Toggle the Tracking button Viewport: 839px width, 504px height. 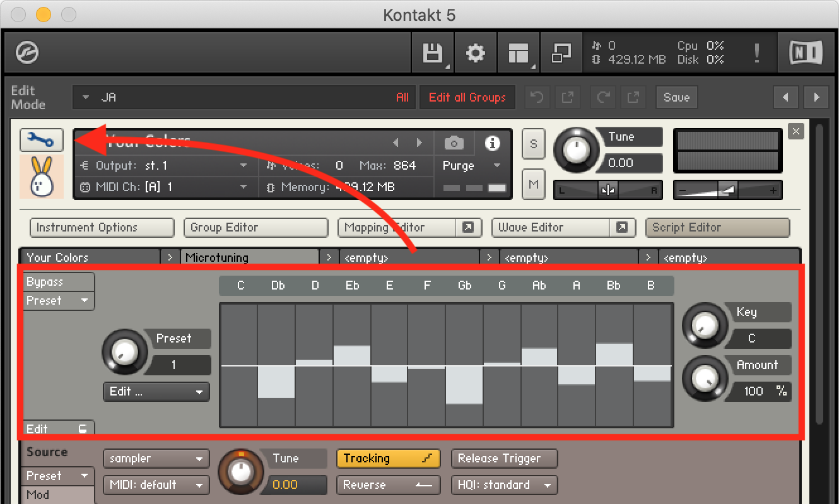pyautogui.click(x=388, y=459)
